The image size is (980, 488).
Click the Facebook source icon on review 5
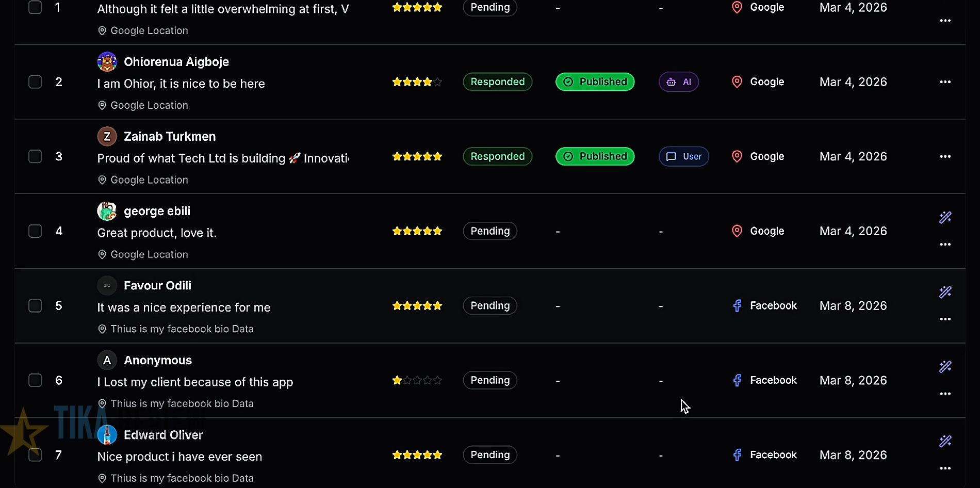[737, 306]
